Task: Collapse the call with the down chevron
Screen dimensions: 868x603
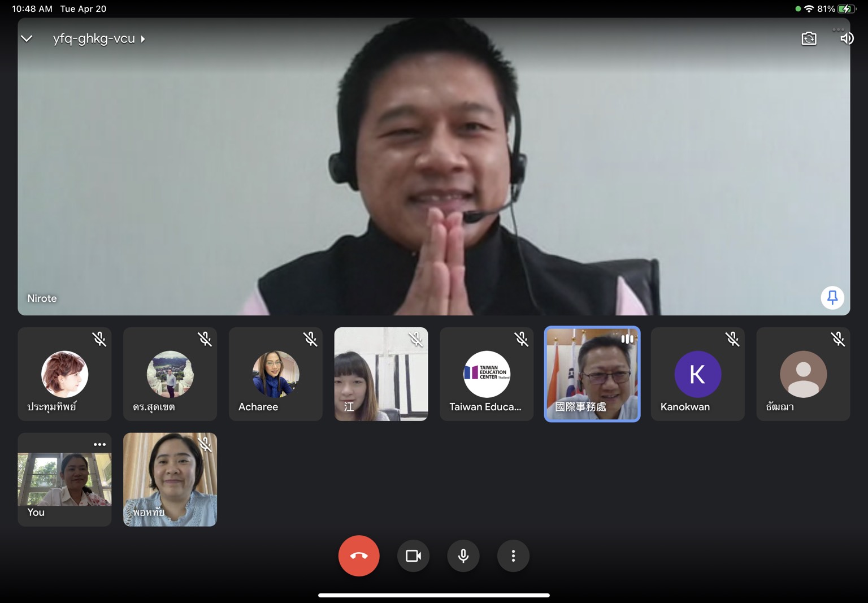Action: [27, 38]
